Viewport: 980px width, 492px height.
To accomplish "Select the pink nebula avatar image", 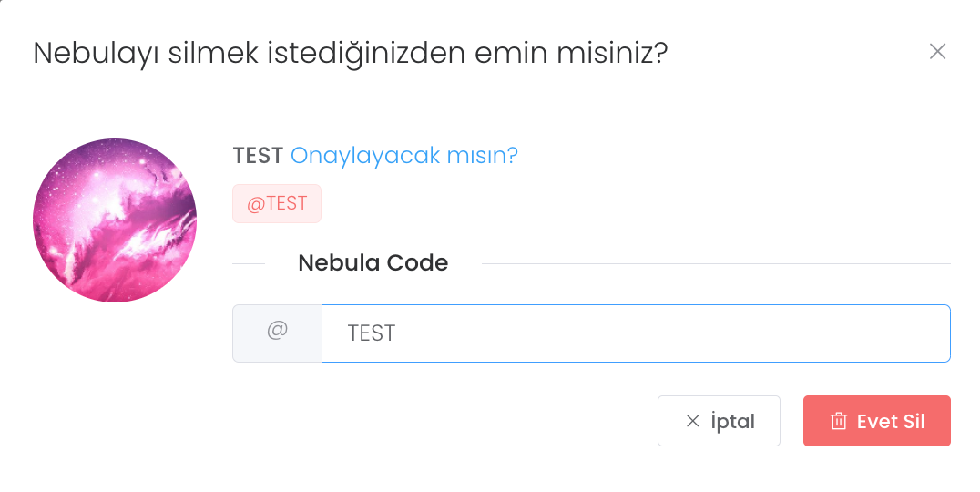I will 115,220.
